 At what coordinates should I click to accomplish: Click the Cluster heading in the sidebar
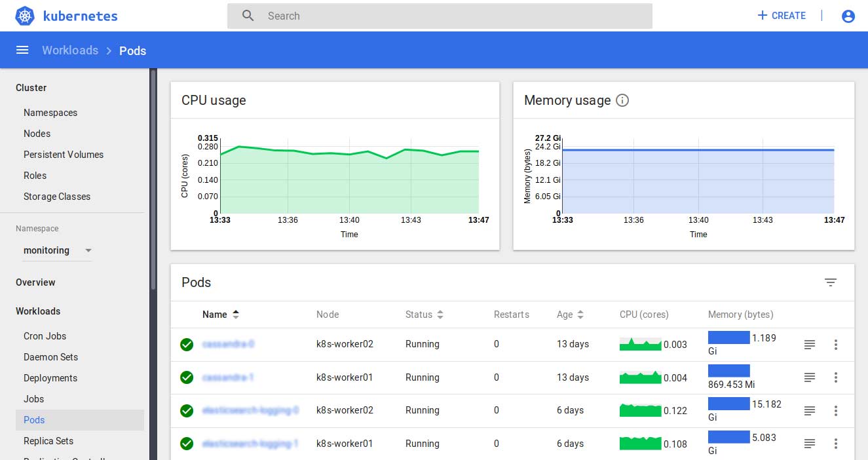[x=31, y=88]
